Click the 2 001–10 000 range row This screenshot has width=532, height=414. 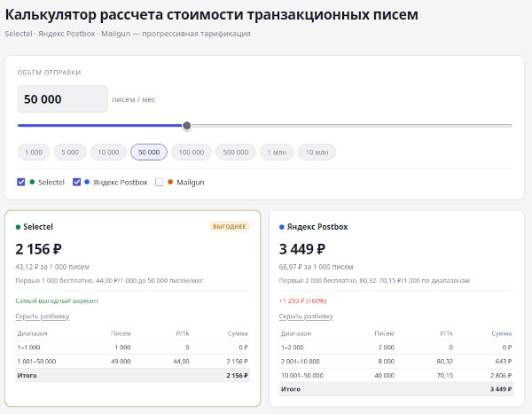point(396,362)
